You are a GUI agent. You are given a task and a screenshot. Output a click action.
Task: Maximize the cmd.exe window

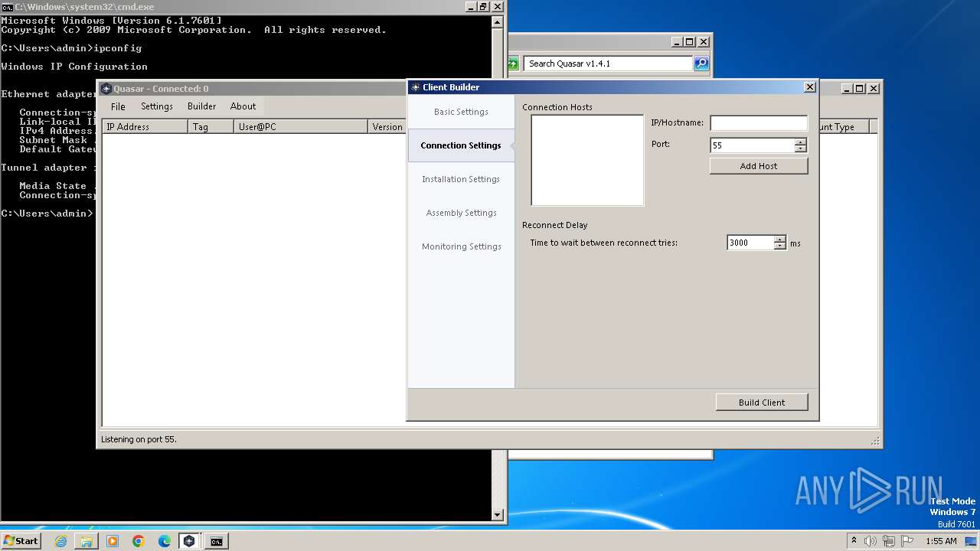(x=483, y=7)
